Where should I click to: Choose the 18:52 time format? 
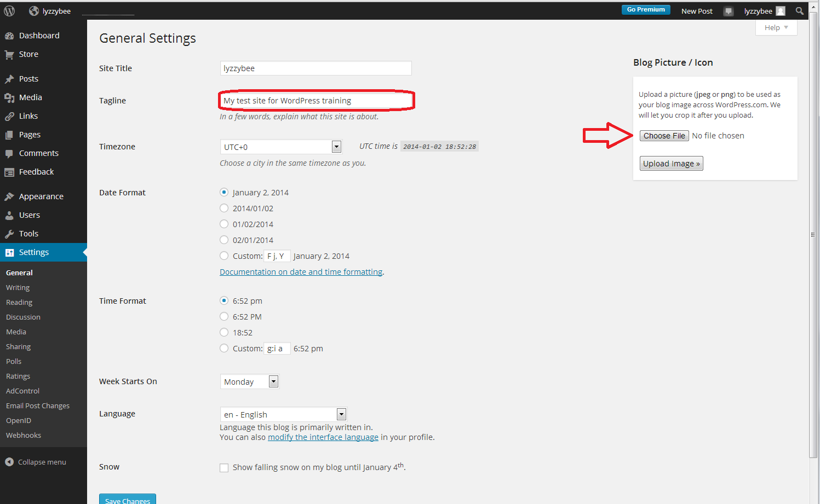pos(224,332)
